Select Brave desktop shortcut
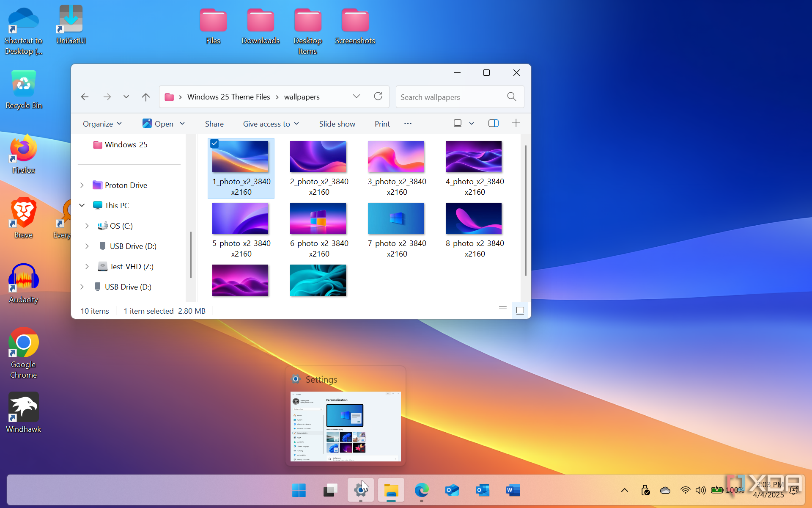 [24, 218]
